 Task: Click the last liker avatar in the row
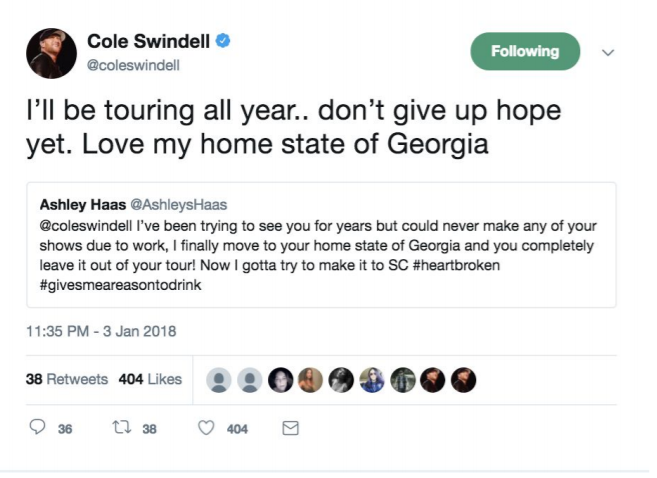[463, 380]
